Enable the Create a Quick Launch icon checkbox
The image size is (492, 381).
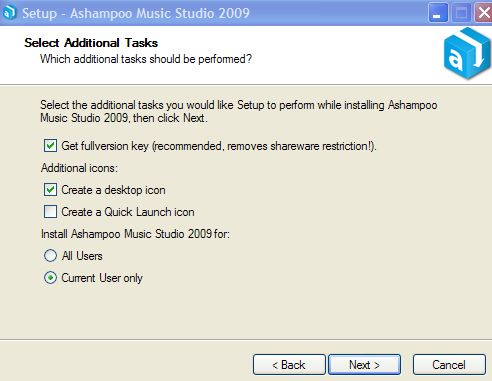[50, 212]
